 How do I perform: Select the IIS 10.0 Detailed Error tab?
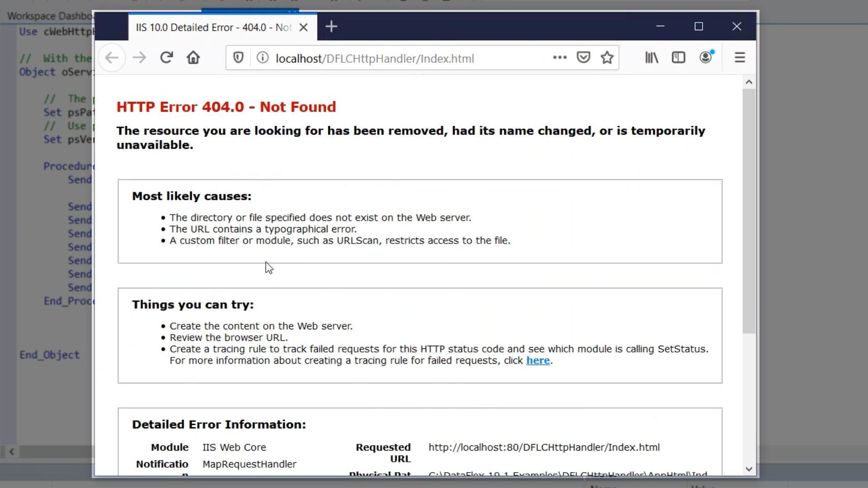click(x=214, y=28)
